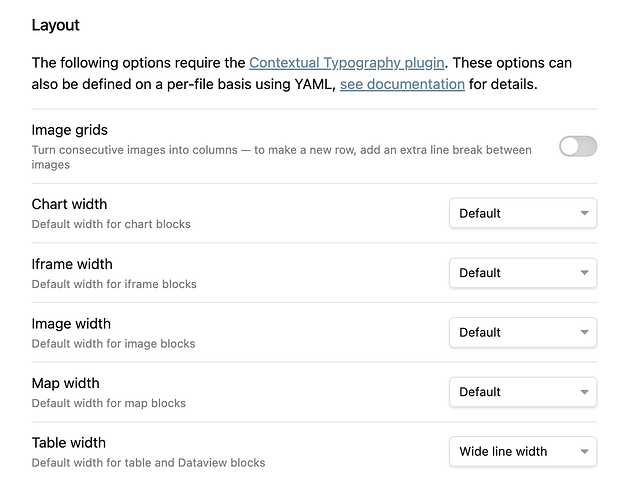Expand the Map width dropdown
This screenshot has height=500, width=622.
pyautogui.click(x=522, y=392)
